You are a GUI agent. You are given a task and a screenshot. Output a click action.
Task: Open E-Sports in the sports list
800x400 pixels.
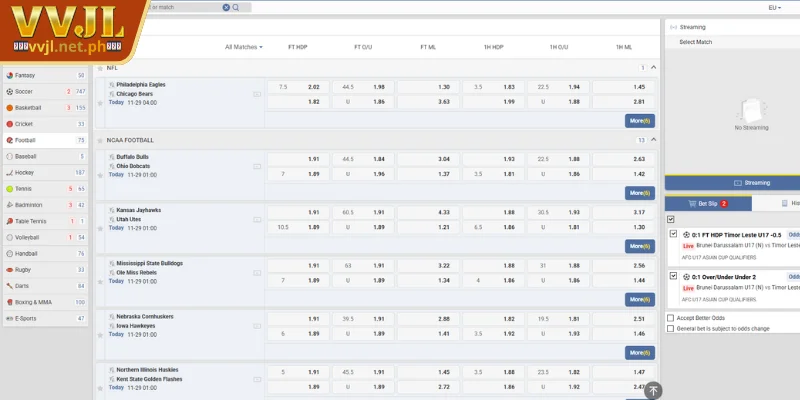coord(45,318)
